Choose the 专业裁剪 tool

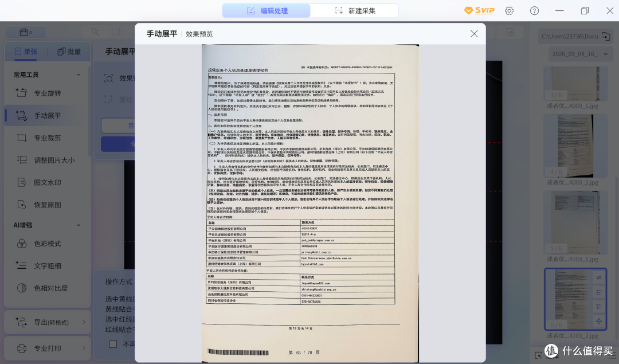tap(47, 138)
